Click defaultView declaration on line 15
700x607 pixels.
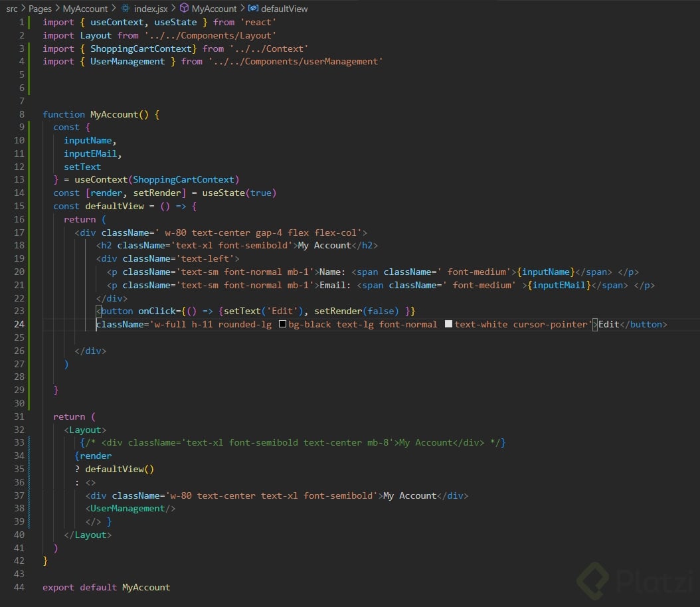click(x=114, y=206)
